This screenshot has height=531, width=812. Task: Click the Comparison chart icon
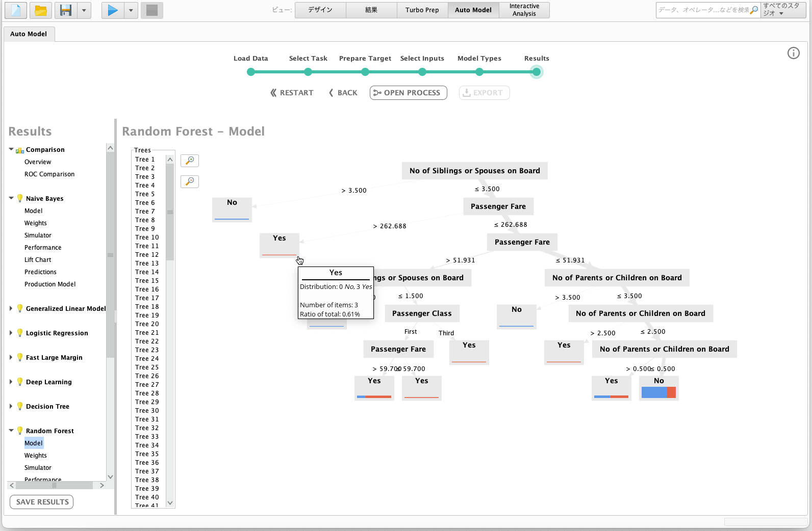coord(20,150)
